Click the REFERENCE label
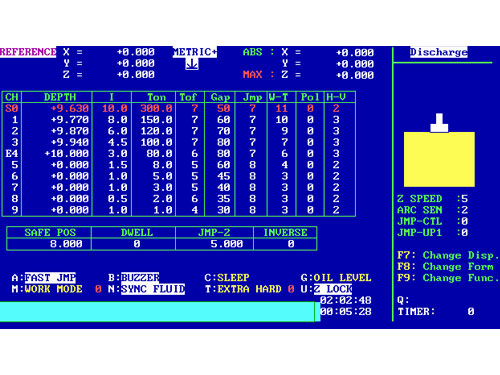The height and width of the screenshot is (375, 500). click(x=28, y=52)
